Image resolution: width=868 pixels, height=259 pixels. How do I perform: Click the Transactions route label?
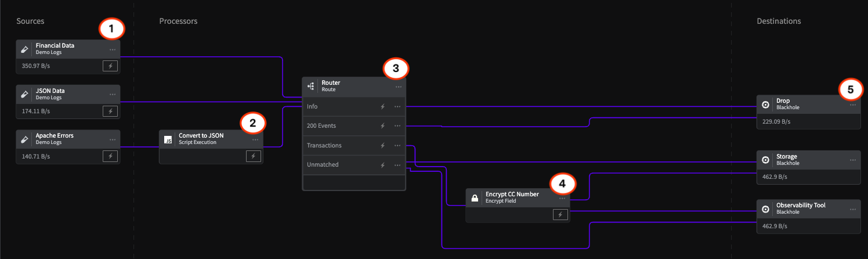pos(324,146)
